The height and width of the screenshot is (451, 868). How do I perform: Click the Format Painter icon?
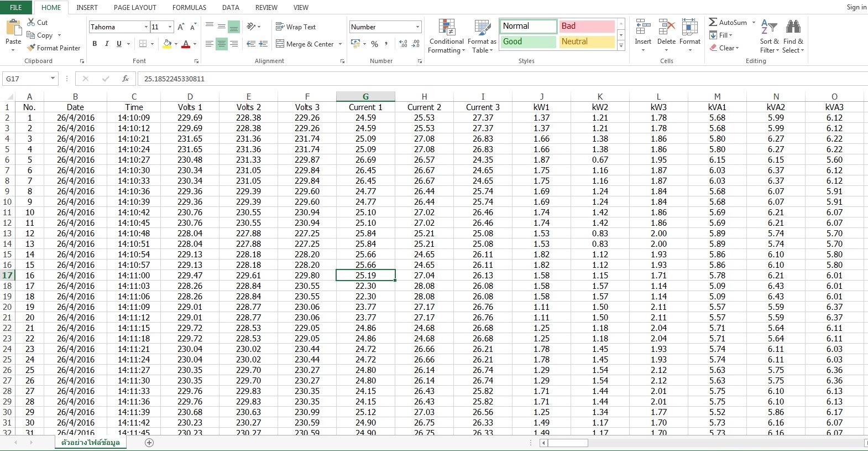tap(32, 48)
